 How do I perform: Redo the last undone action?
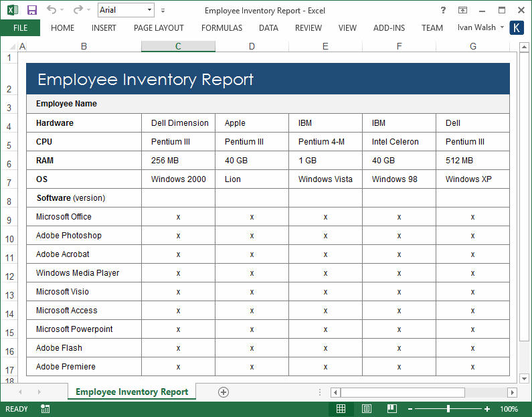click(x=78, y=10)
